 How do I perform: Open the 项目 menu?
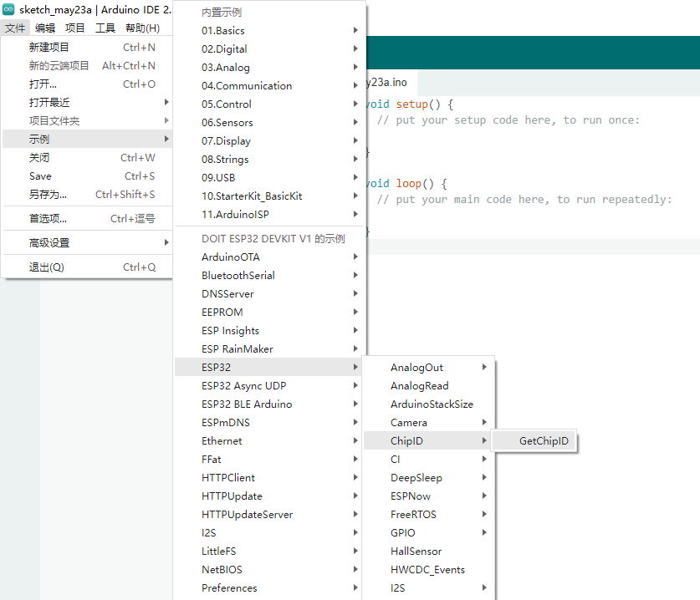[x=75, y=28]
